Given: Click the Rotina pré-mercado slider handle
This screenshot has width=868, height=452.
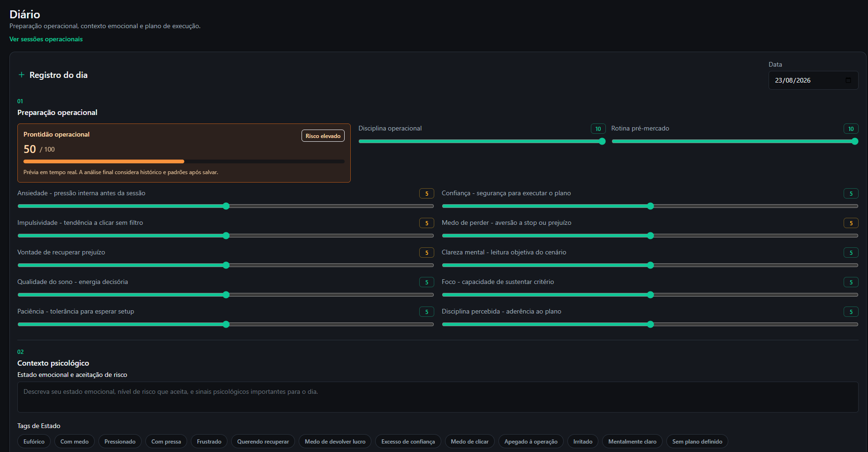Looking at the screenshot, I should [855, 141].
